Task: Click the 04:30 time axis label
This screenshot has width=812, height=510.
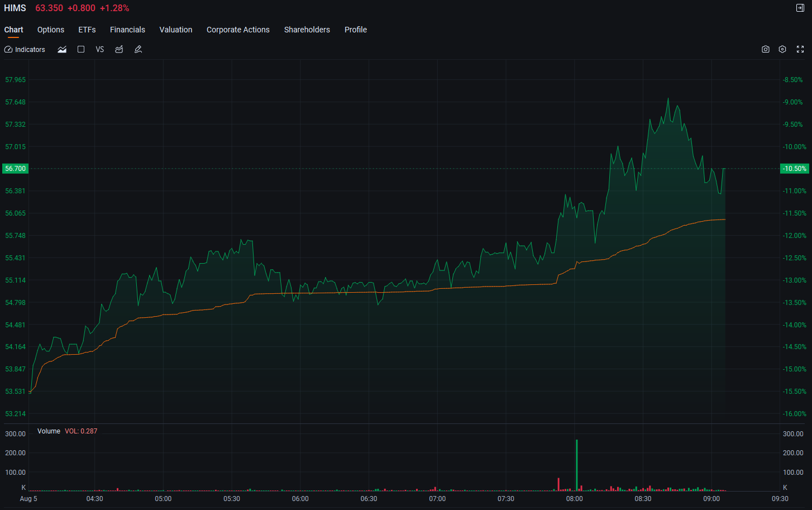Action: [95, 499]
